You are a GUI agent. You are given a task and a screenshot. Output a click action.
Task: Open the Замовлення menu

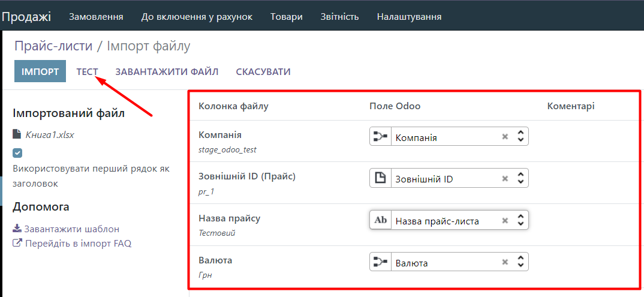coord(96,17)
